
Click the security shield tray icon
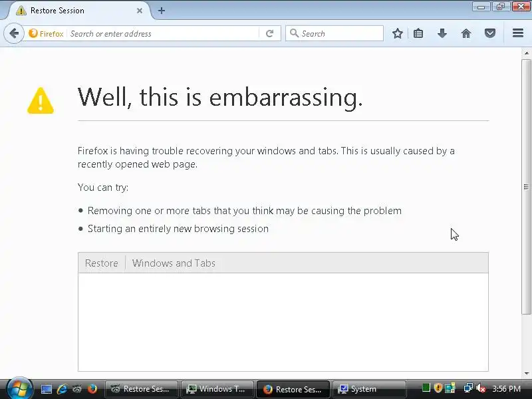click(x=438, y=388)
